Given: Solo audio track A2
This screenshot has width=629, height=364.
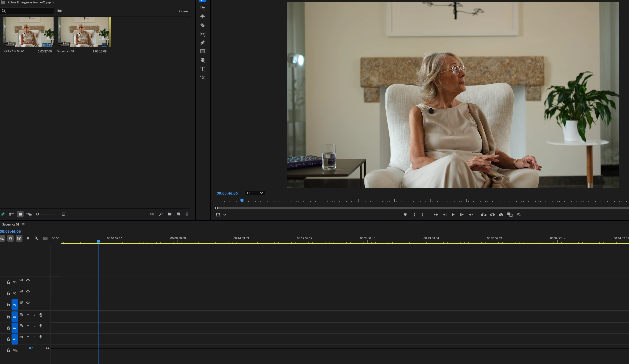Looking at the screenshot, I should [x=34, y=326].
